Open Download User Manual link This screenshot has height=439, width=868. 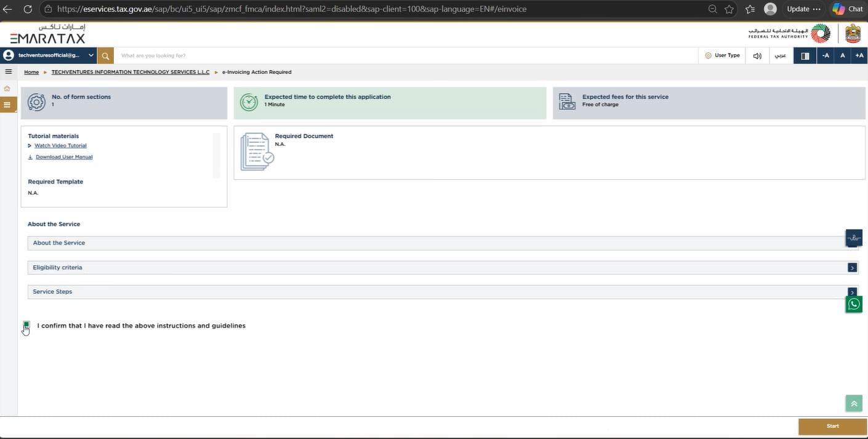pos(64,157)
